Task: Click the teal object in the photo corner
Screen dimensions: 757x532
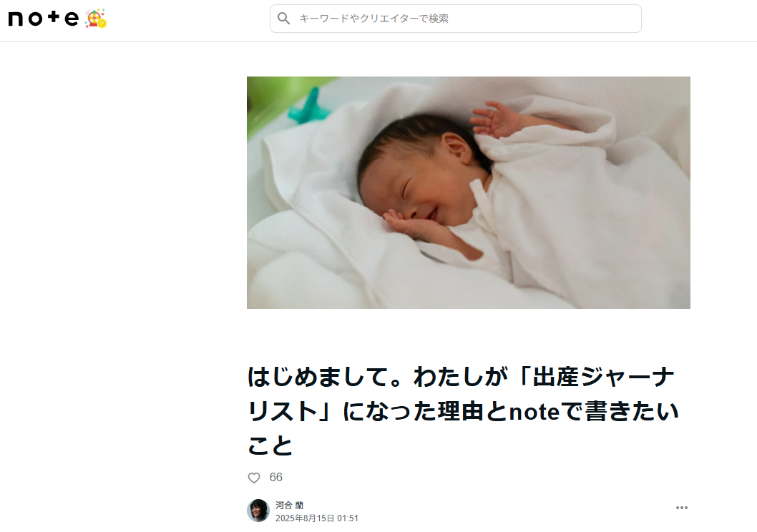Action: 309,105
